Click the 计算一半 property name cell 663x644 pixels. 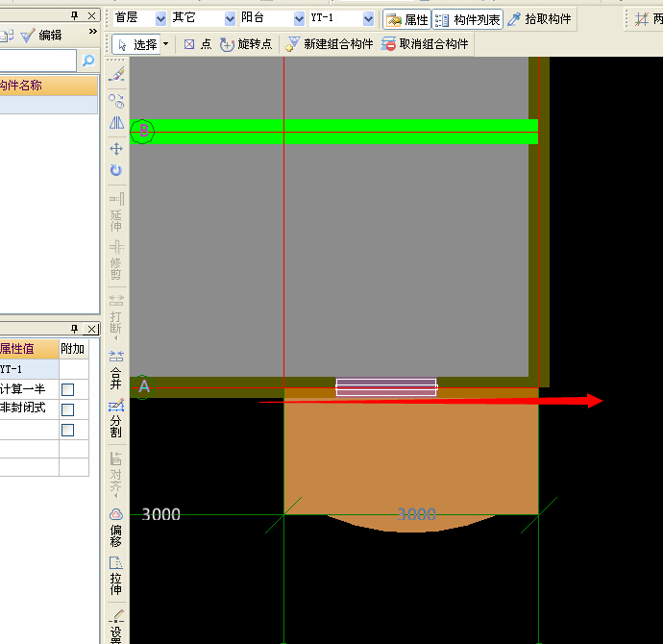click(x=29, y=389)
